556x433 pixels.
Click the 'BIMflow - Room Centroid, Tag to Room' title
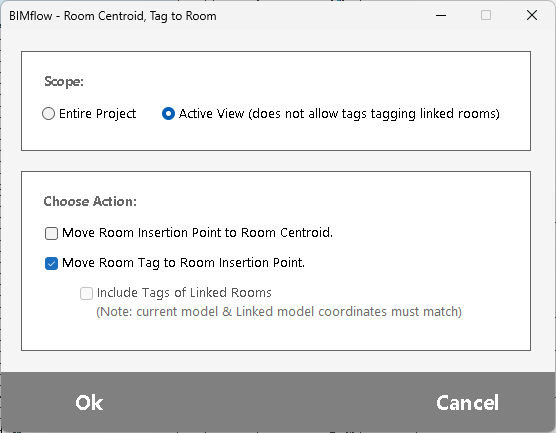[x=113, y=16]
